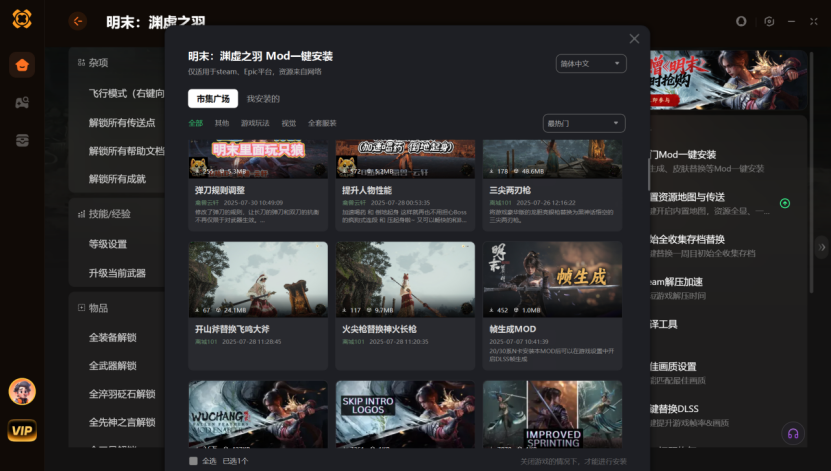Click the 技能/经验 section icon

coord(81,214)
